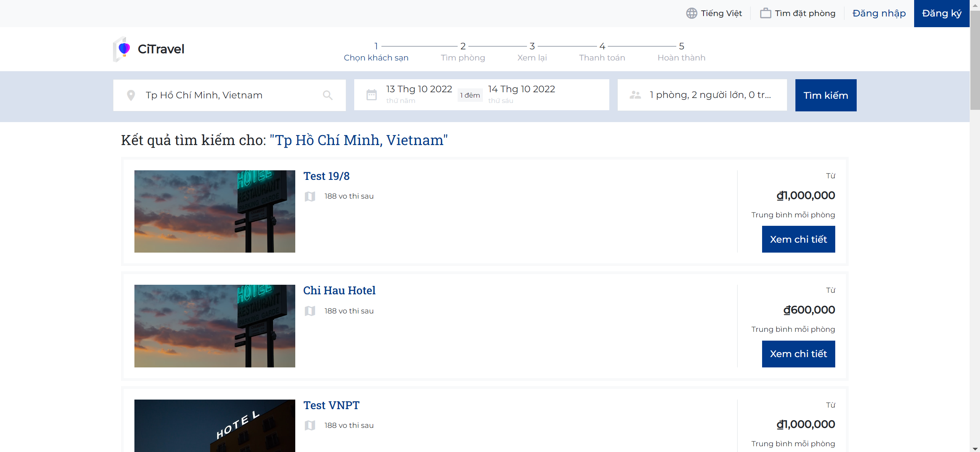This screenshot has height=452, width=980.
Task: Click the globe language icon
Action: point(691,13)
